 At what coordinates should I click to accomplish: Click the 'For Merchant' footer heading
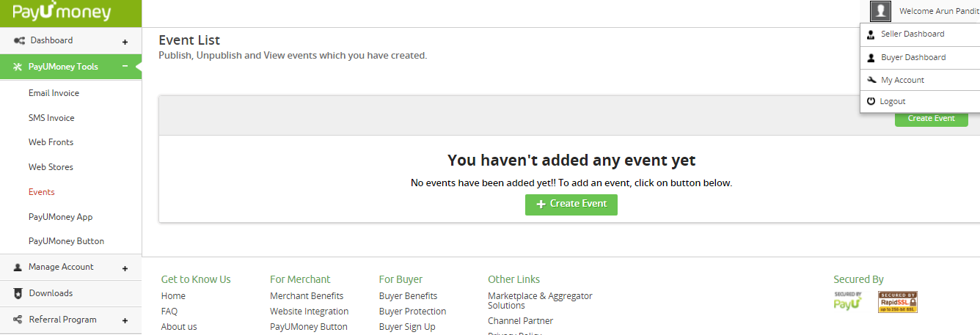tap(300, 279)
